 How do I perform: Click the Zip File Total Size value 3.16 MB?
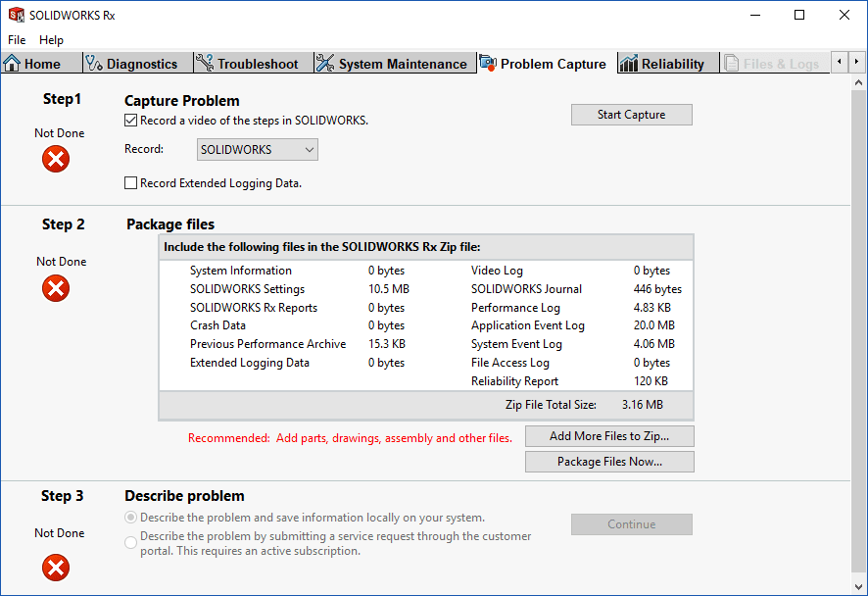point(642,405)
